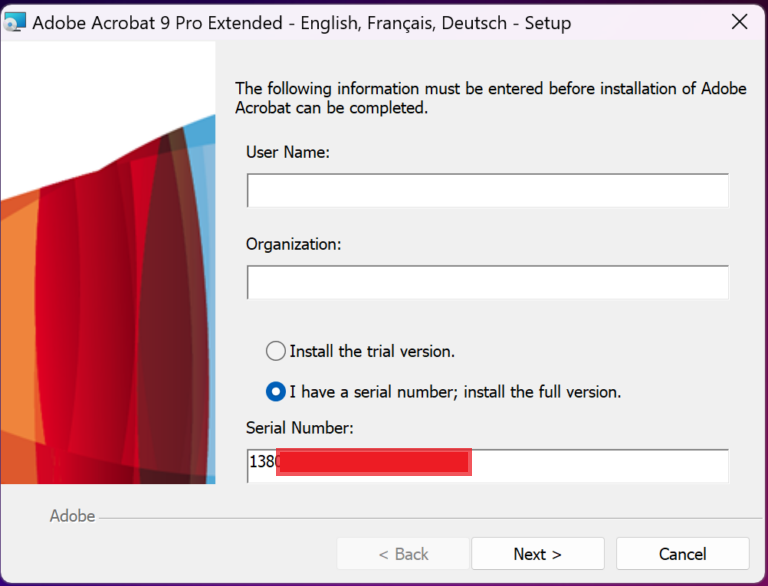Select the trial version radio button

pos(275,351)
